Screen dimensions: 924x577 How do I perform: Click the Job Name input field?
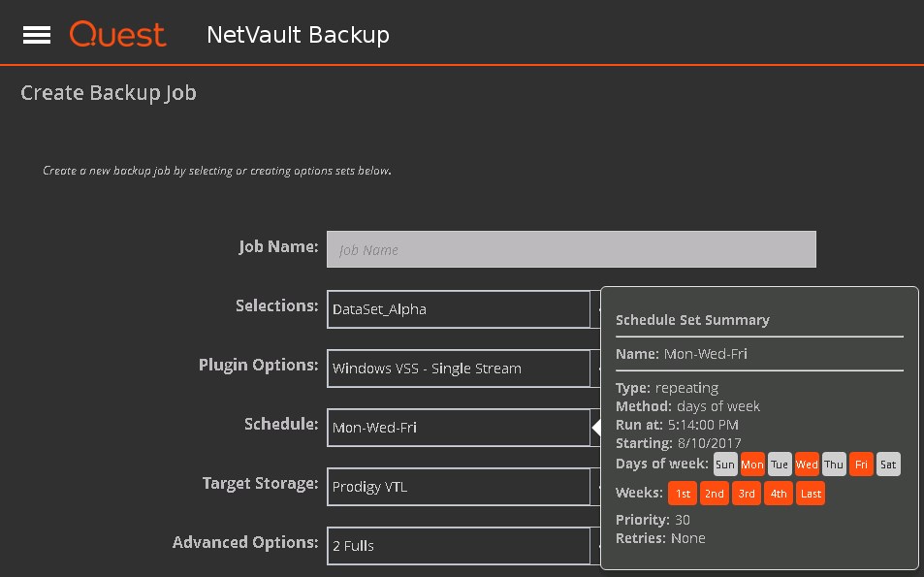pos(571,249)
